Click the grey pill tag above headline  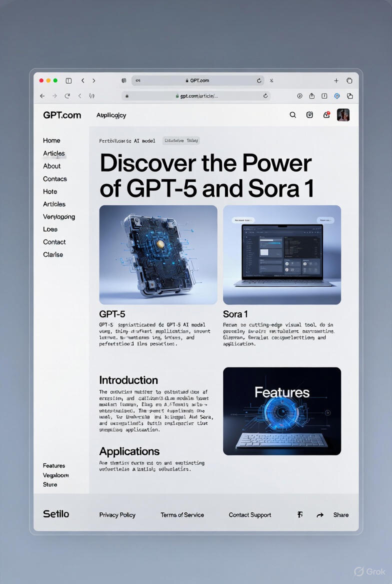coord(181,140)
